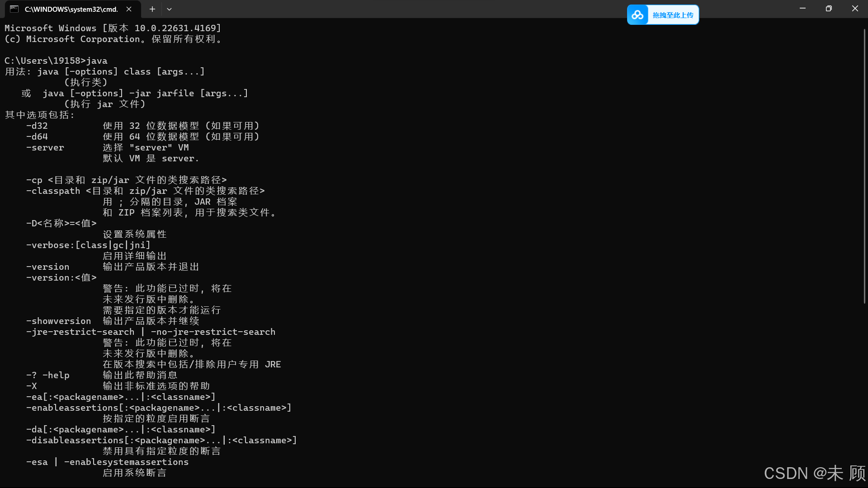Viewport: 868px width, 488px height.
Task: Click the -showversion option text
Action: pos(58,321)
